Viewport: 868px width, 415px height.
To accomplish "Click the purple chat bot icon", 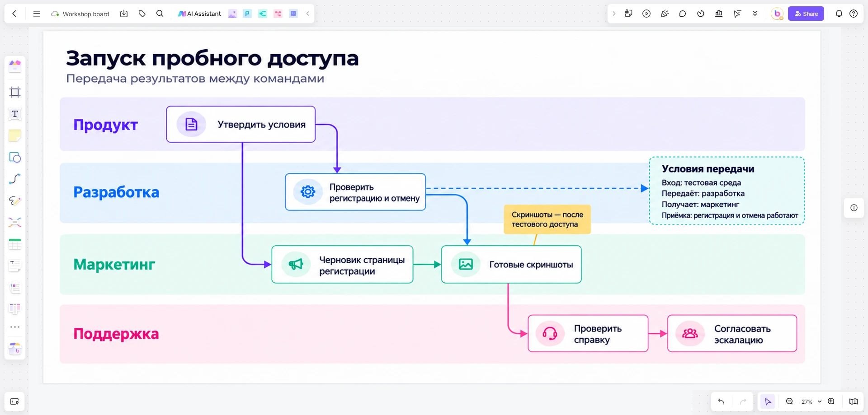I will tap(293, 14).
